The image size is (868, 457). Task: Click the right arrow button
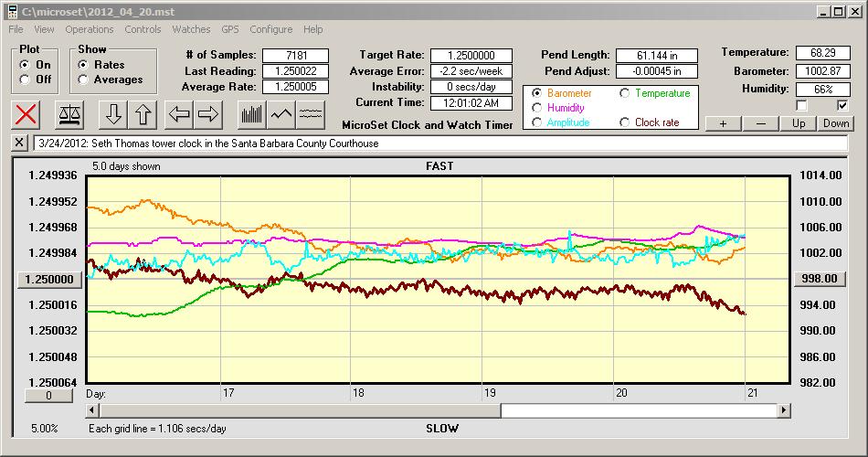(x=208, y=114)
